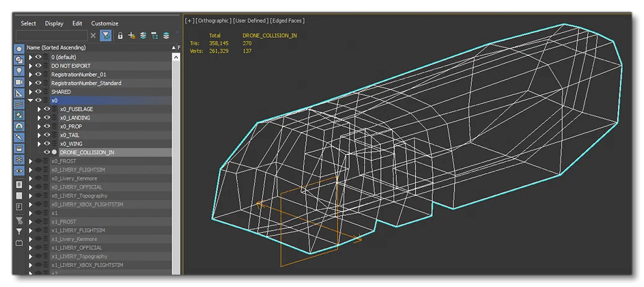
Task: Click the rightmost layers stack toolbar icon
Action: click(167, 35)
